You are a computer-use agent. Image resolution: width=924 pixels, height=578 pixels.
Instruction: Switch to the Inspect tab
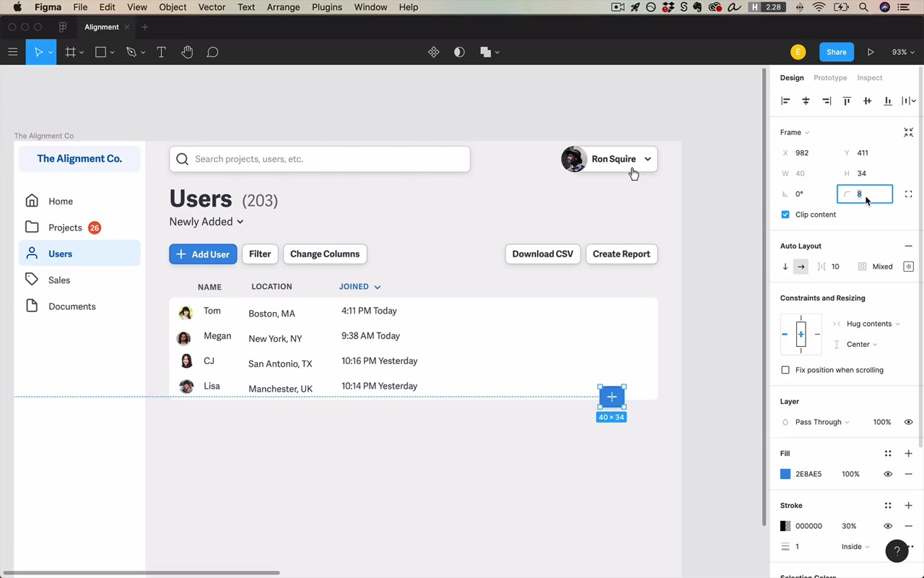click(x=870, y=78)
